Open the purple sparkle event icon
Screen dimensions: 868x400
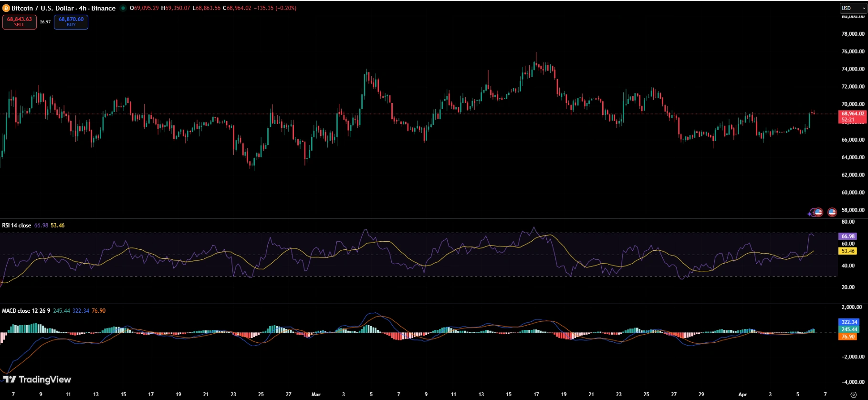pyautogui.click(x=811, y=213)
